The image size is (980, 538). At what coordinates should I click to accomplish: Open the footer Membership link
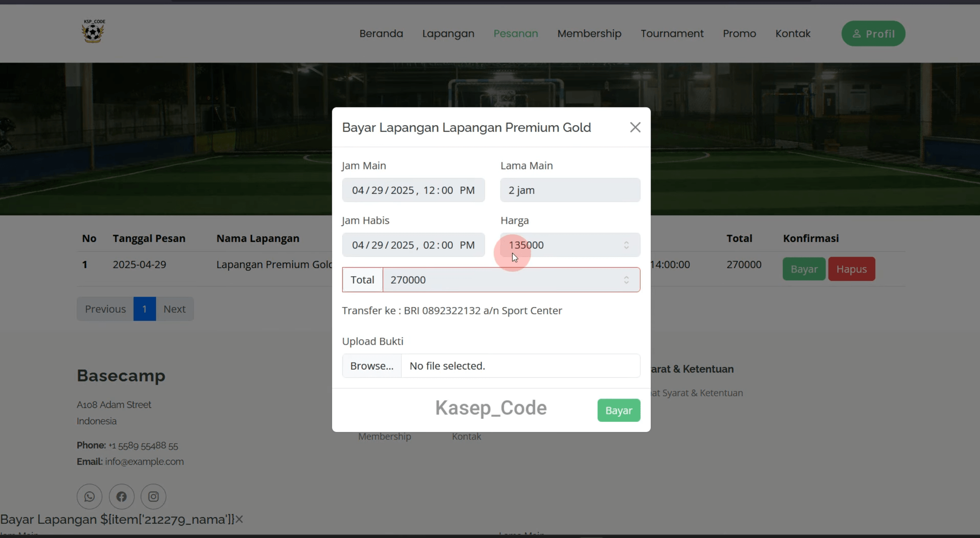[384, 436]
